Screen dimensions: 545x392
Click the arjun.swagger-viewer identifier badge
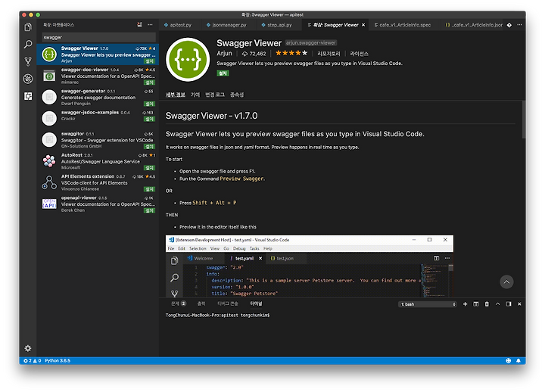[x=311, y=42]
